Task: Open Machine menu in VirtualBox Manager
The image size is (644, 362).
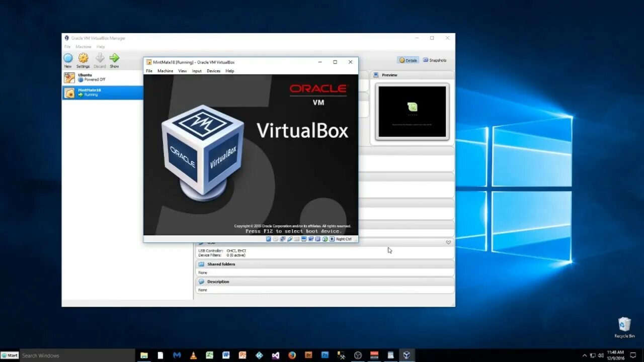Action: 84,47
